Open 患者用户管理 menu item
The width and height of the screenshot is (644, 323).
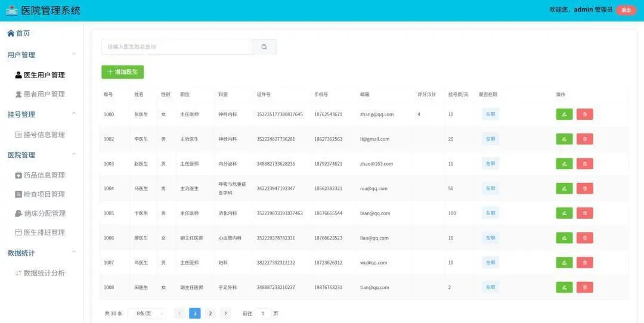tap(41, 94)
